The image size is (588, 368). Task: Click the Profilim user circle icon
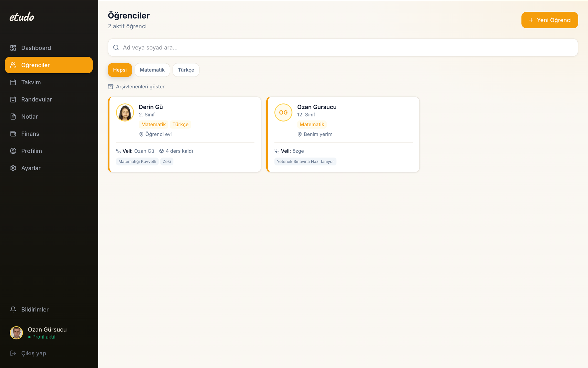pos(13,151)
